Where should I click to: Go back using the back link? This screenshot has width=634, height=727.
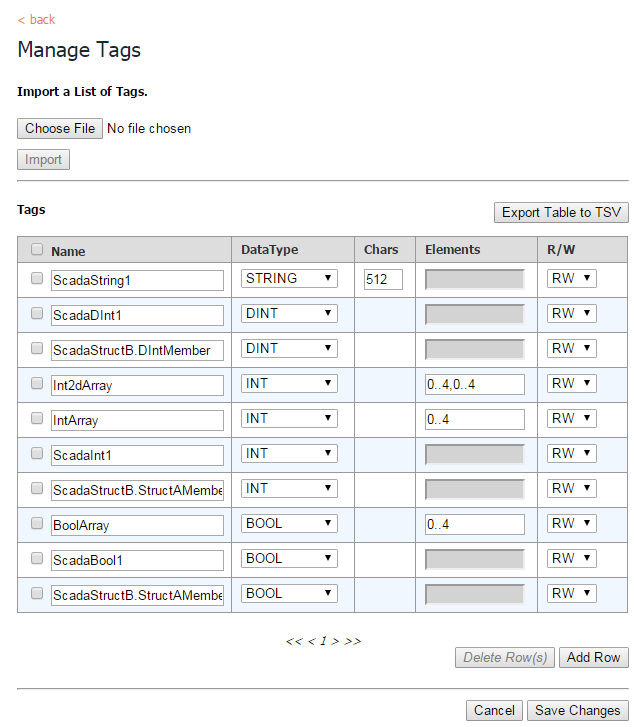point(36,19)
